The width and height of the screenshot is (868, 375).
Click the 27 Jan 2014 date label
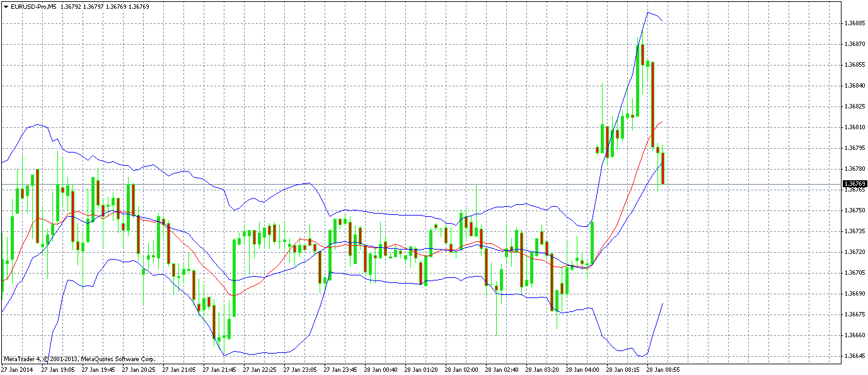(16, 370)
